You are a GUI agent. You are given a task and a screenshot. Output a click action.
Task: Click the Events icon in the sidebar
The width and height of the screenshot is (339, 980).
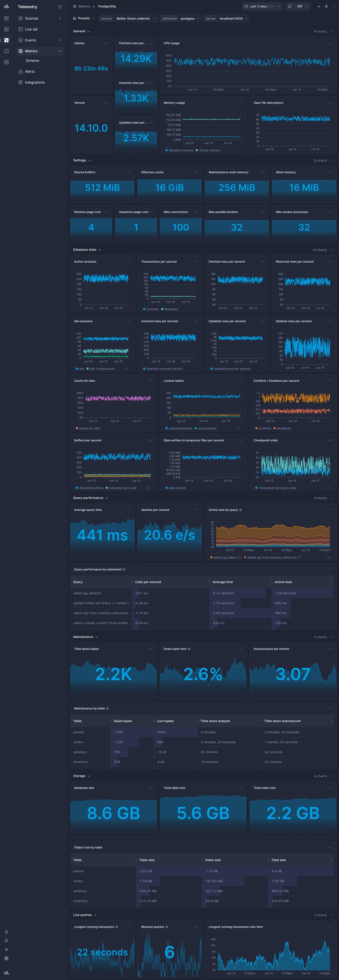pos(20,40)
